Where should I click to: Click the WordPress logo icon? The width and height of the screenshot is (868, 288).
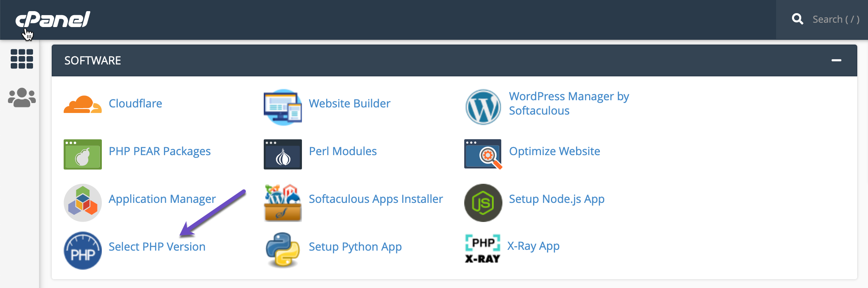[483, 107]
